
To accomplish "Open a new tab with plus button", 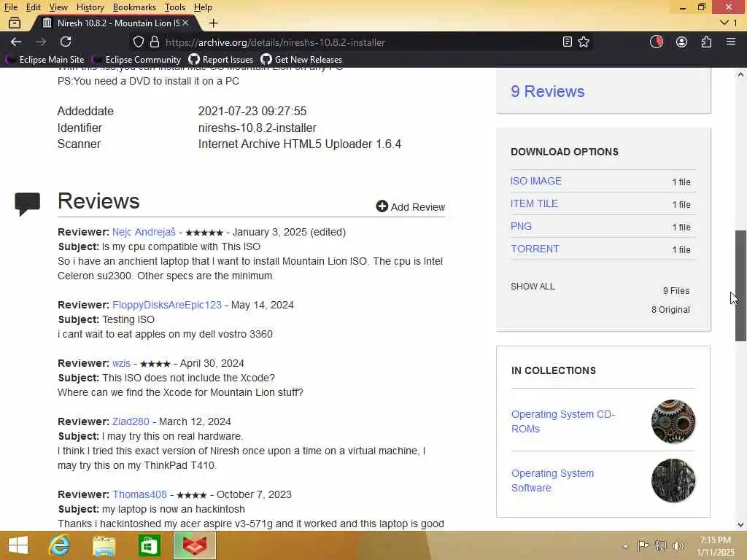I will point(214,23).
